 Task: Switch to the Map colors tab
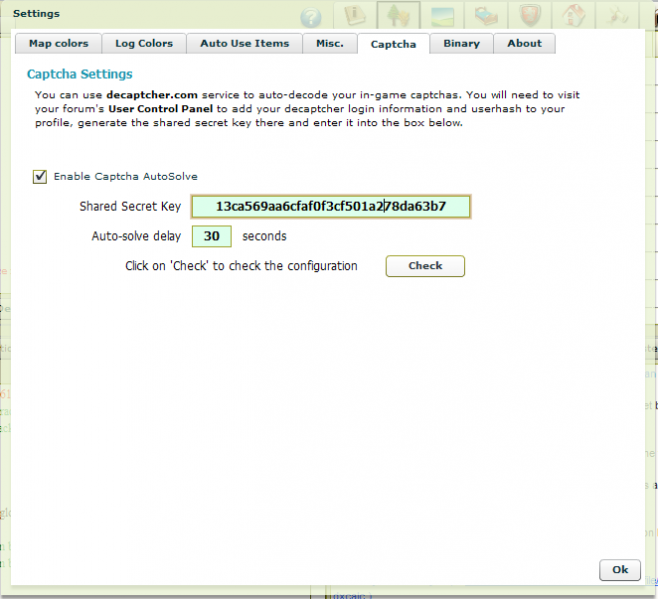click(58, 44)
